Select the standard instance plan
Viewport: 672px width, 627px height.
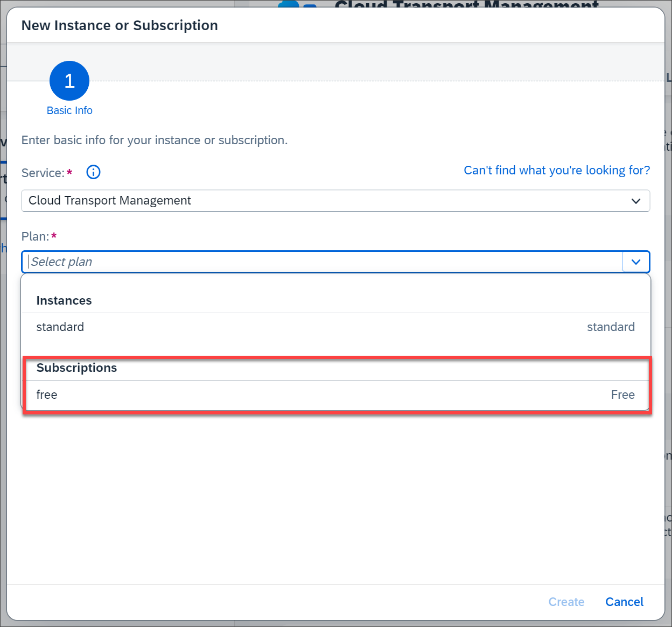pos(335,327)
